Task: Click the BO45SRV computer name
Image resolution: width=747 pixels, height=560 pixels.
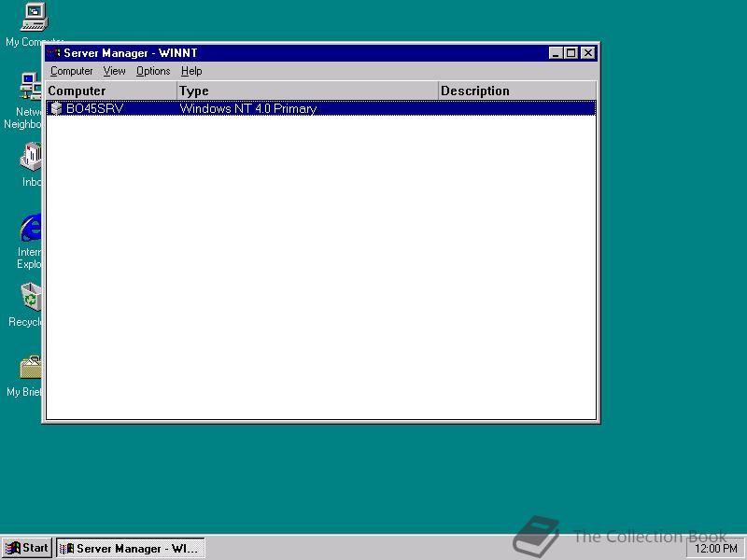Action: (95, 108)
